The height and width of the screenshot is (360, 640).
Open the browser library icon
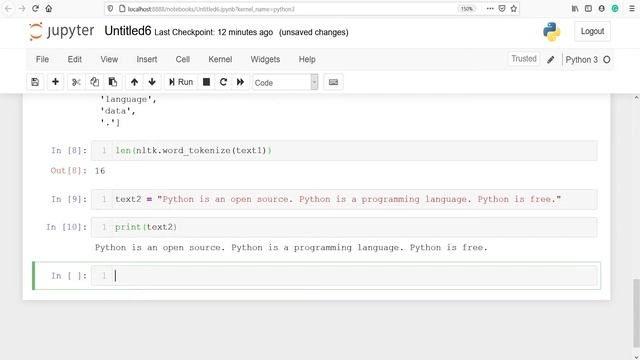[575, 9]
